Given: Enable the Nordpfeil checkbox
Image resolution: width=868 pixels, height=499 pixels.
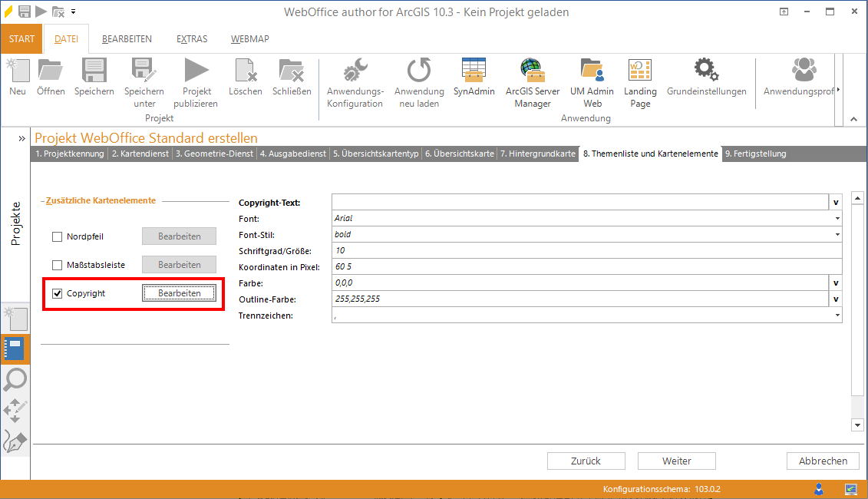Looking at the screenshot, I should 57,236.
